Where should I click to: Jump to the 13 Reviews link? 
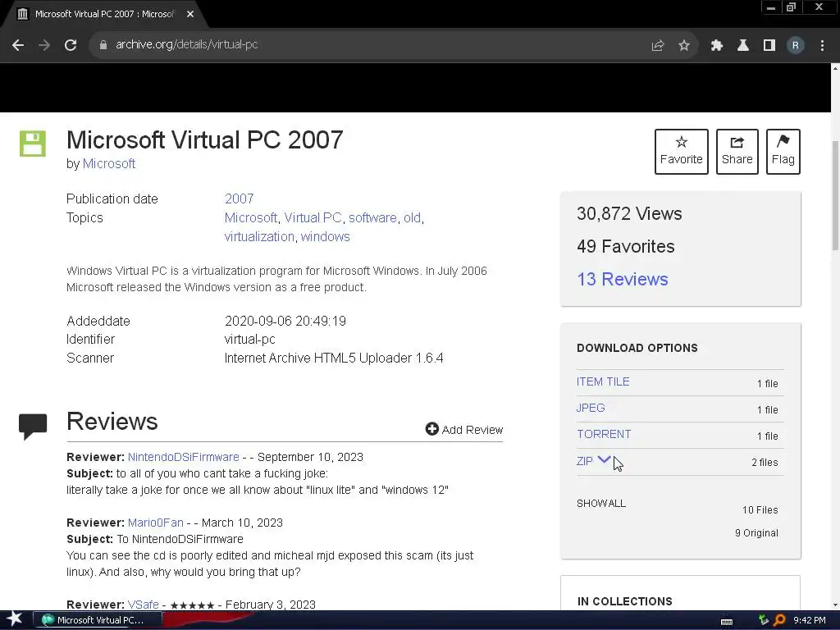623,279
